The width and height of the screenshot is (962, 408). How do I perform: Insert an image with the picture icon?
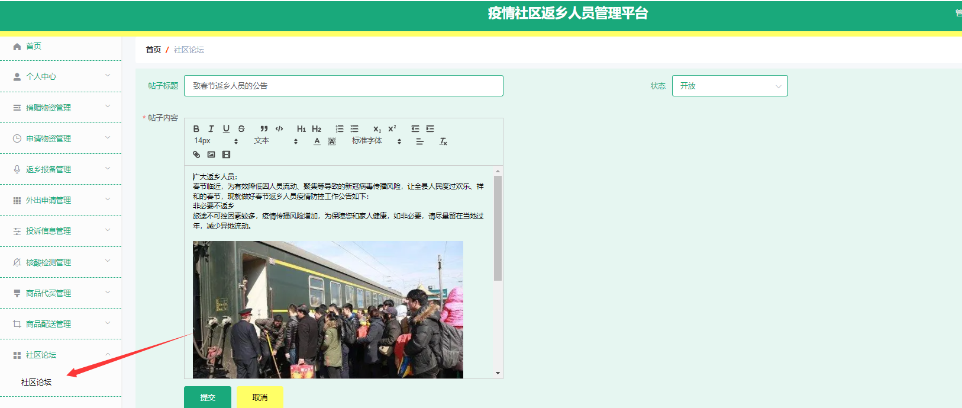211,155
